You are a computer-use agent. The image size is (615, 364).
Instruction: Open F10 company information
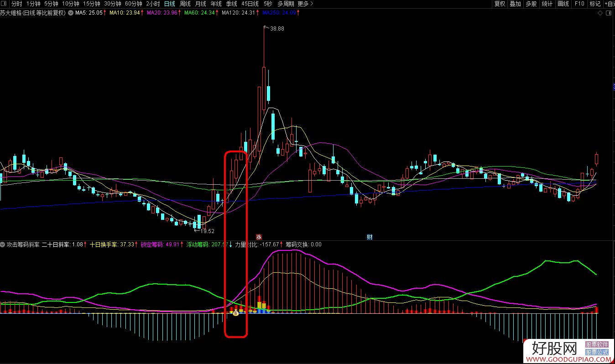tap(579, 4)
